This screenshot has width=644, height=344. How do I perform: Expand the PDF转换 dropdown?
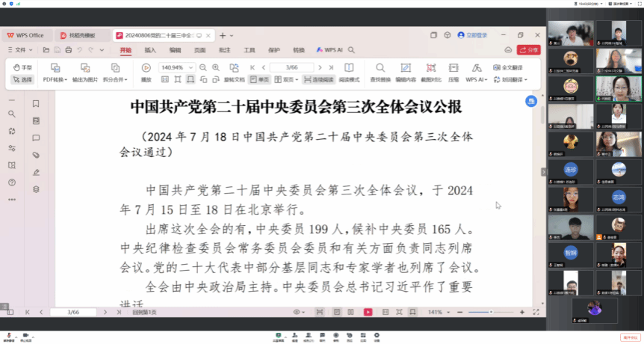click(x=55, y=79)
